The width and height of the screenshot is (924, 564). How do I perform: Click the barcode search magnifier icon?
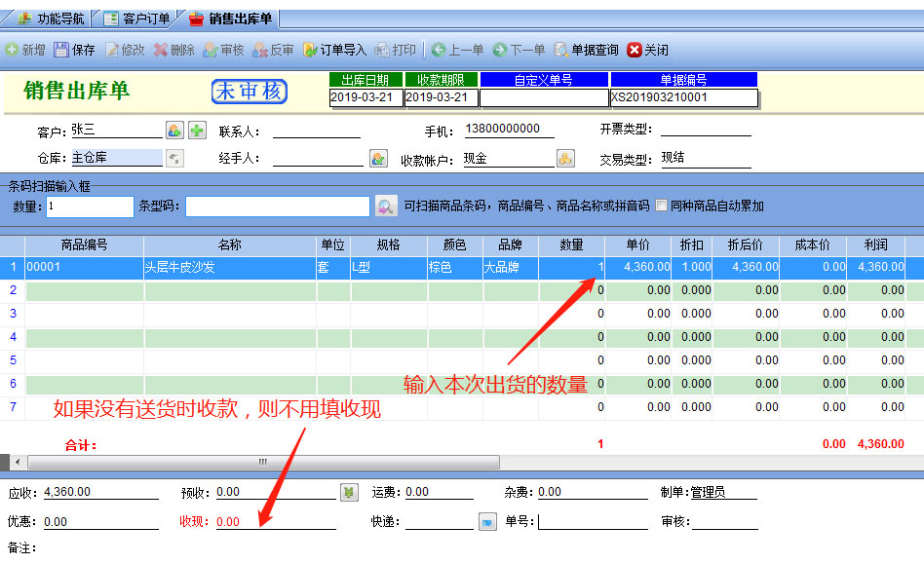click(x=386, y=207)
